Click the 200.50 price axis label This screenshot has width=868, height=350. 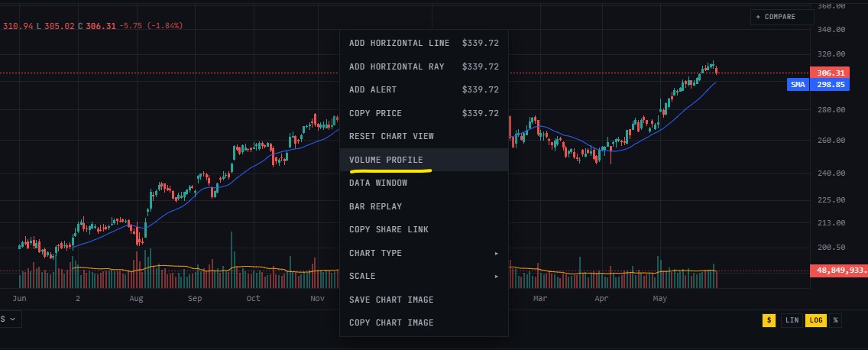pyautogui.click(x=831, y=248)
